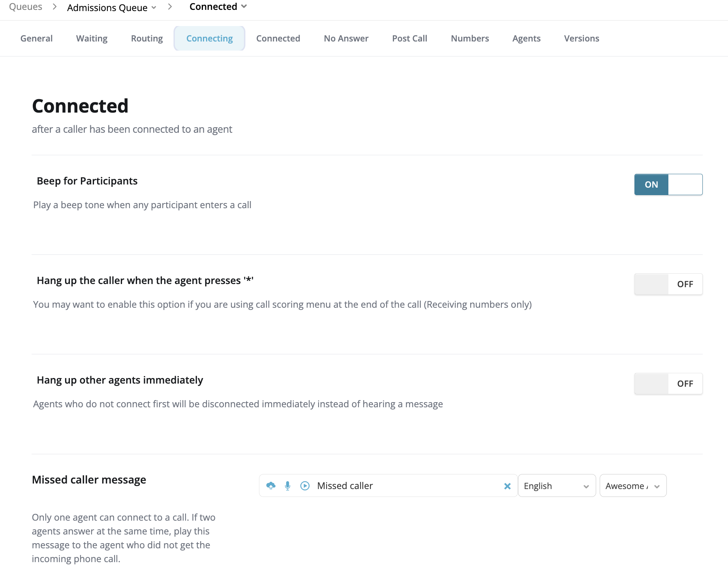Click the cloud upload icon for Missed caller
728x572 pixels.
[271, 485]
